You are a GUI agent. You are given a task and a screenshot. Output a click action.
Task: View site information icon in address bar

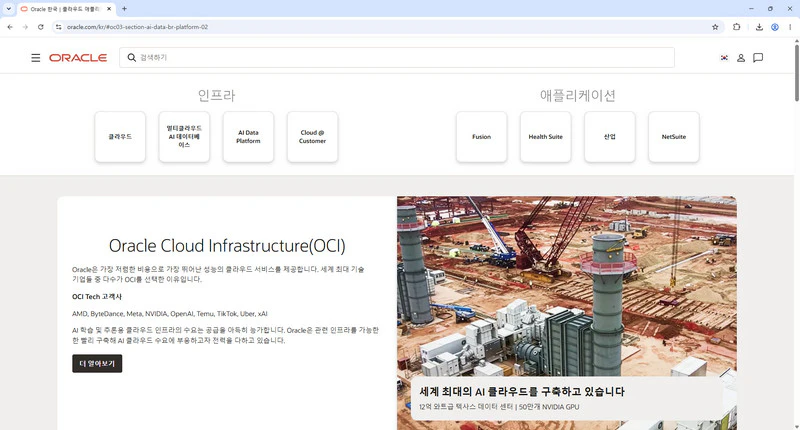[x=59, y=27]
